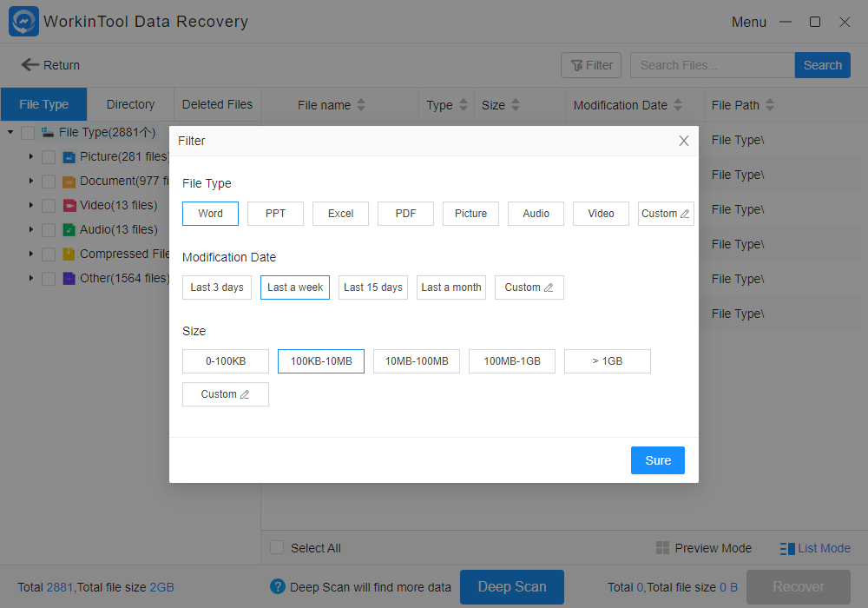Select the Video file type filter
The height and width of the screenshot is (608, 868).
click(x=602, y=214)
